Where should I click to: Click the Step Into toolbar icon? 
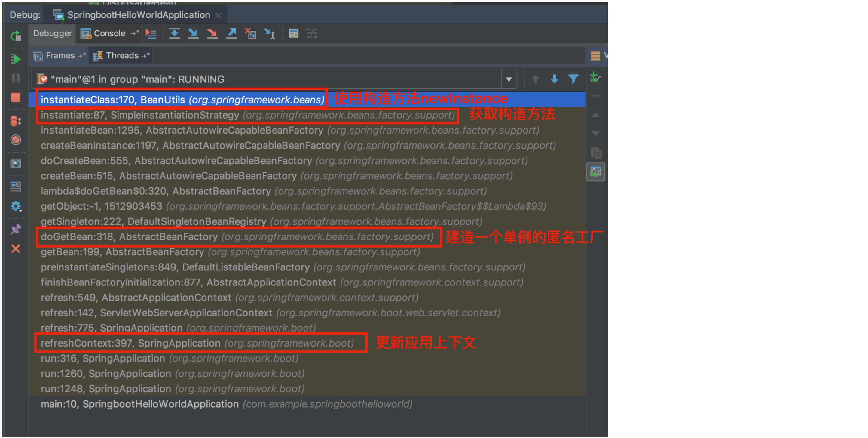click(193, 33)
